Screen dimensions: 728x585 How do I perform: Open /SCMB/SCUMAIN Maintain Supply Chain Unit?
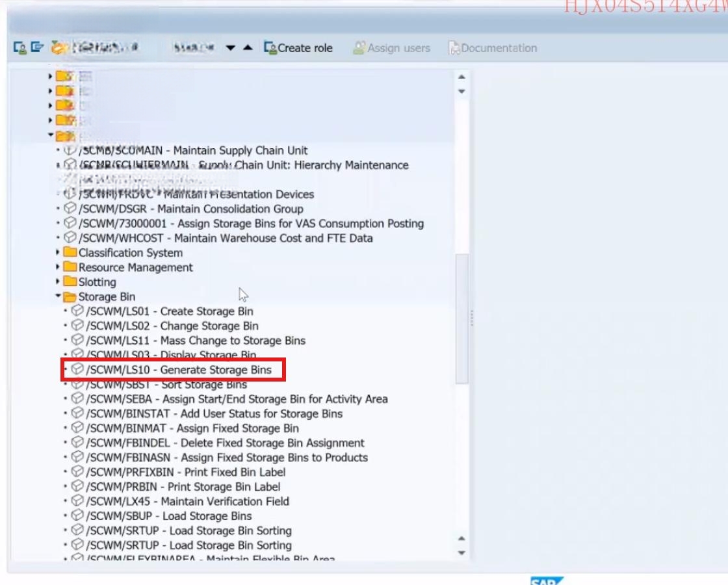[x=193, y=150]
